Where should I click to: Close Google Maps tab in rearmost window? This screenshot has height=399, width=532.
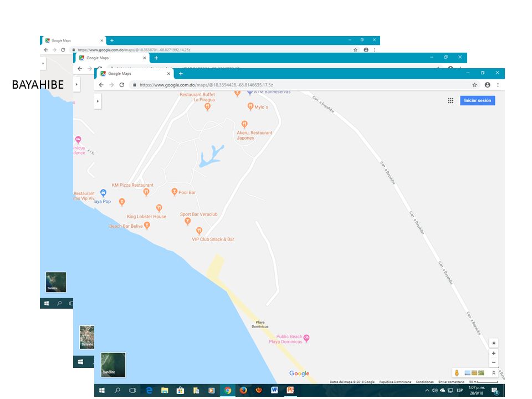pyautogui.click(x=101, y=40)
